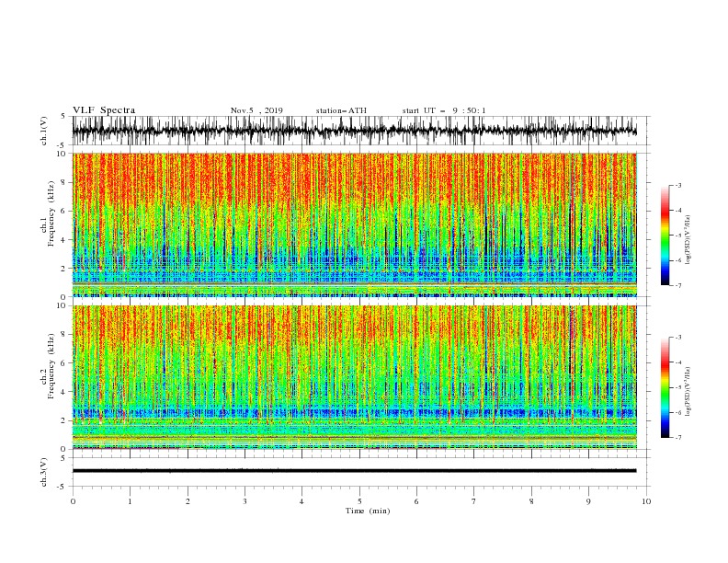Select the ch.1 color bar "log(PSD)(V²/Hz)" label
728x563 pixels.
688,240
